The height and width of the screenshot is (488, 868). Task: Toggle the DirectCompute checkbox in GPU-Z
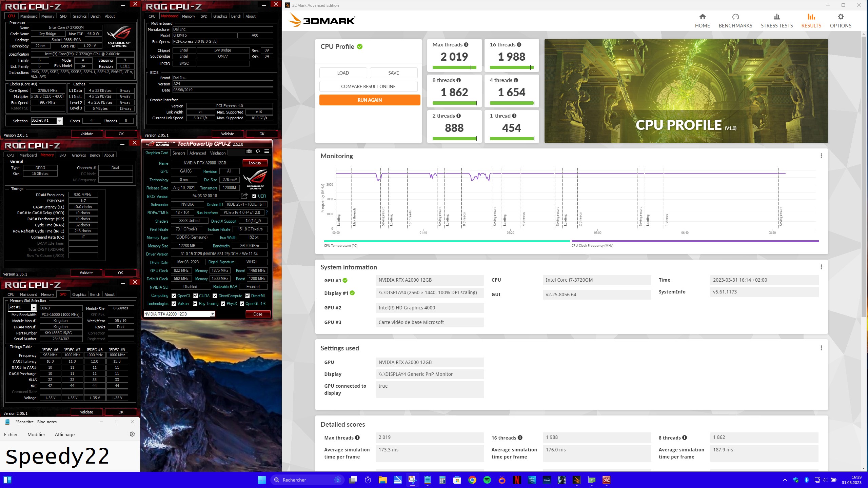point(215,296)
